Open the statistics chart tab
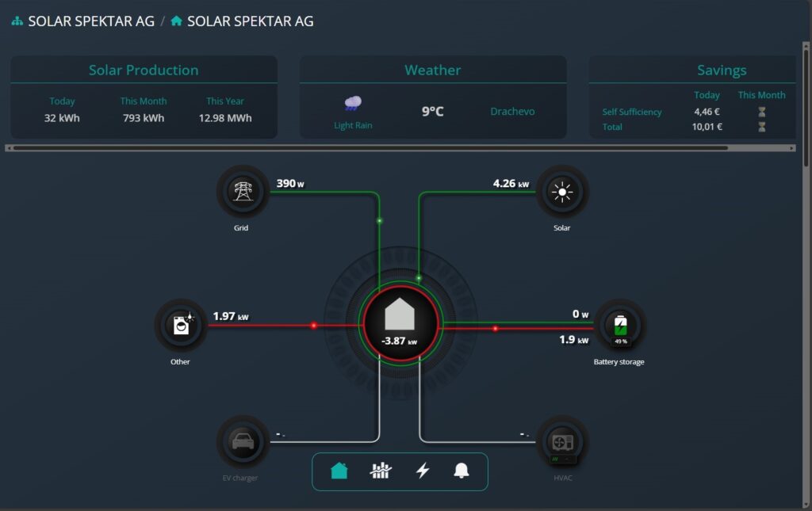This screenshot has width=812, height=511. click(381, 471)
